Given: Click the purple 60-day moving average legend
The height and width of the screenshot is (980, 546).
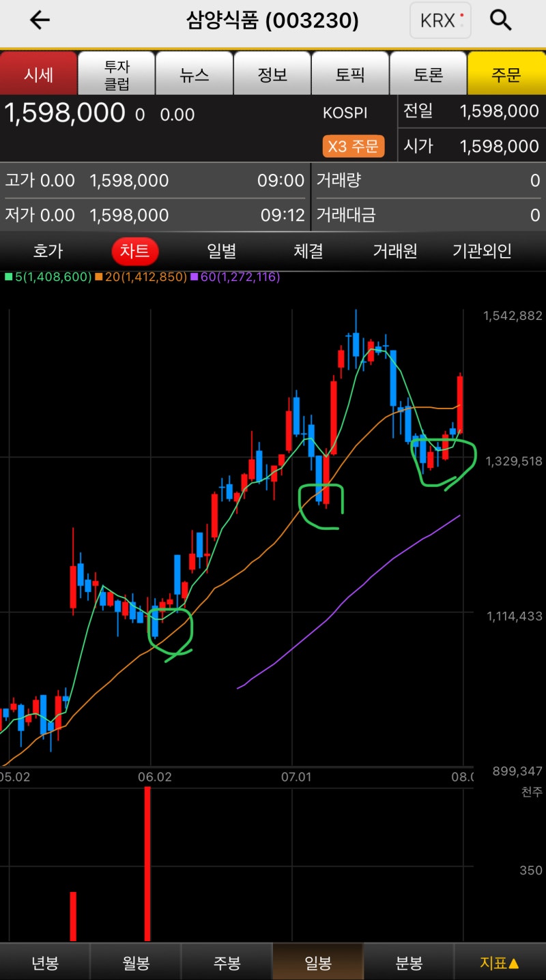Looking at the screenshot, I should click(x=235, y=277).
